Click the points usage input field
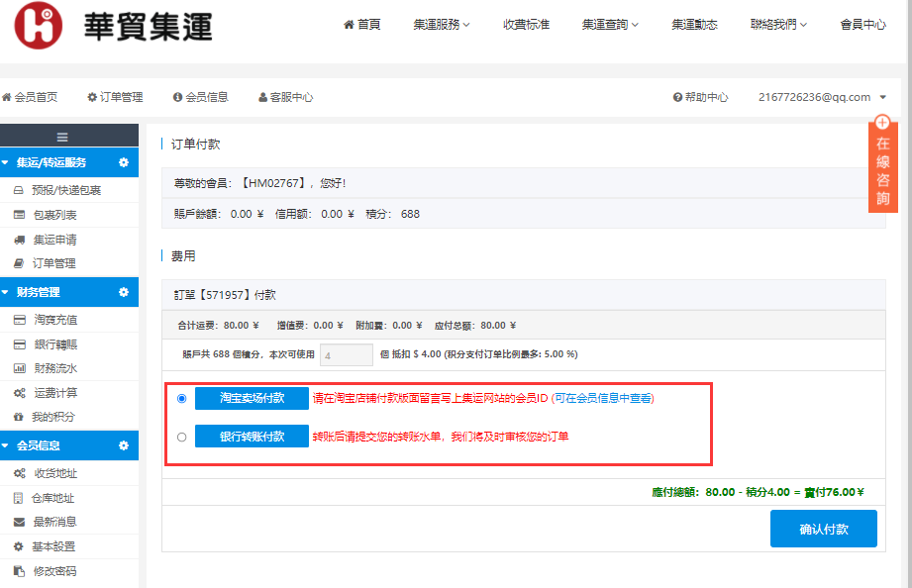 [346, 354]
